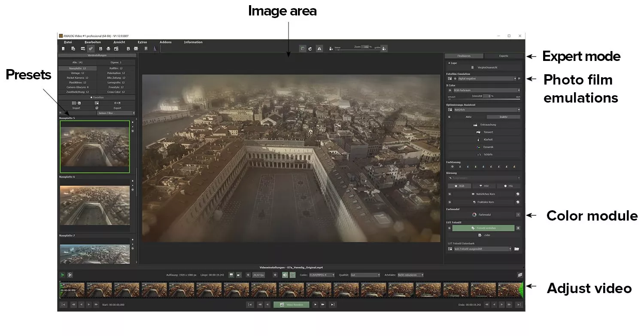Open the 'kein Fotostil ausgewählt' dropdown
This screenshot has height=336, width=644.
[483, 249]
